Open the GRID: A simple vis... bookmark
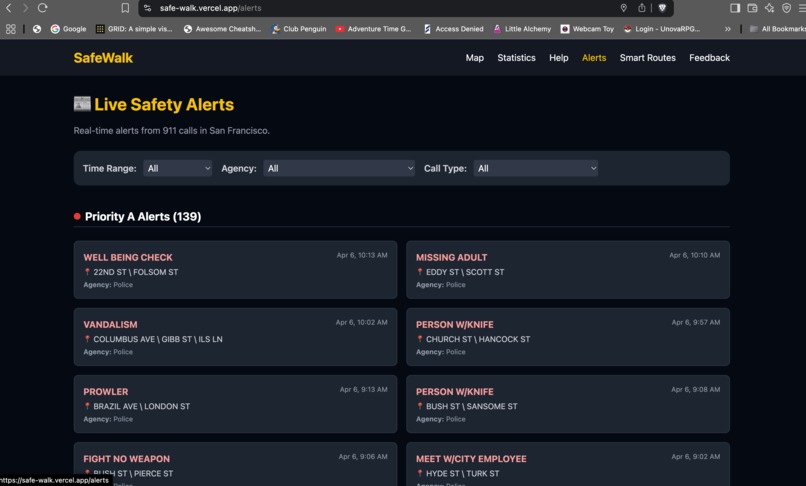 point(134,29)
